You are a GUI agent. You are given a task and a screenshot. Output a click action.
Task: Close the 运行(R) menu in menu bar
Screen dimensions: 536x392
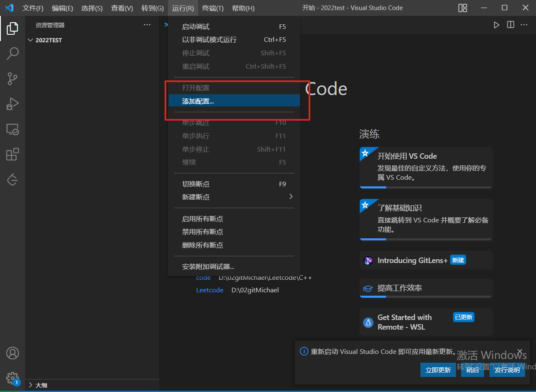coord(183,8)
